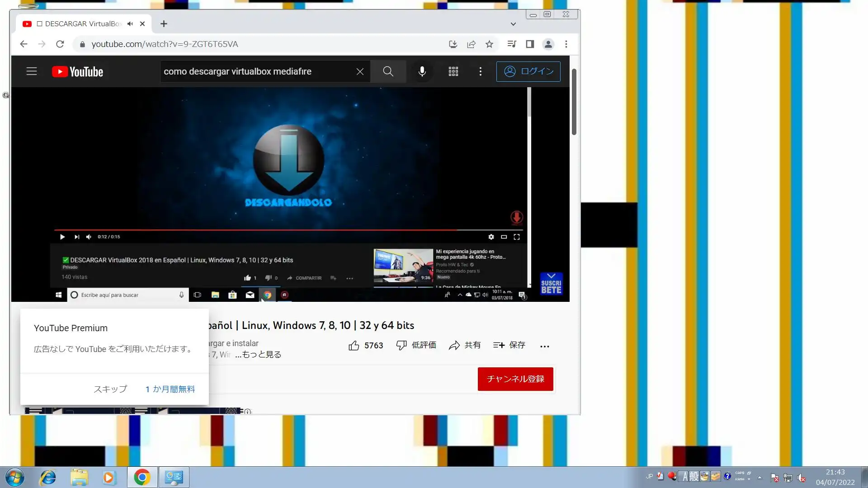Open the tab search chevron dropdown
868x488 pixels.
click(x=513, y=24)
